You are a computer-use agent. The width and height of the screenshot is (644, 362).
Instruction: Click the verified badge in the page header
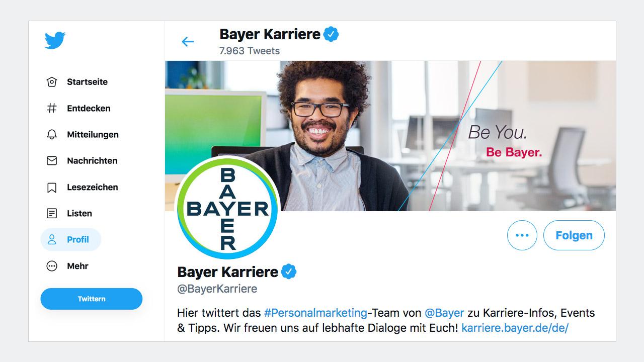pyautogui.click(x=331, y=34)
